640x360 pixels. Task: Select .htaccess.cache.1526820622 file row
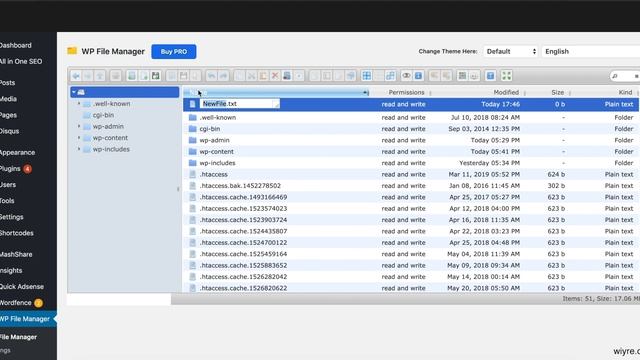point(411,288)
